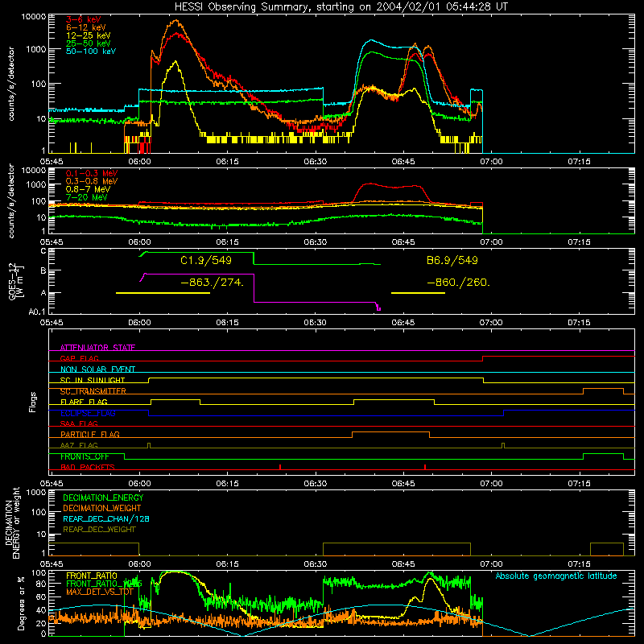Select the GAP_FLAG label
This screenshot has height=644, width=644.
79,358
